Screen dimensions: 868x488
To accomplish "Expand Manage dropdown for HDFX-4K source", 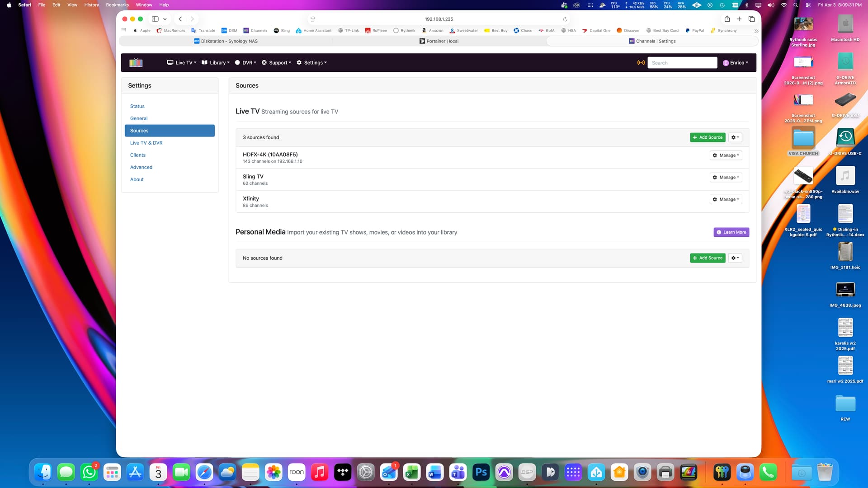I will point(726,155).
